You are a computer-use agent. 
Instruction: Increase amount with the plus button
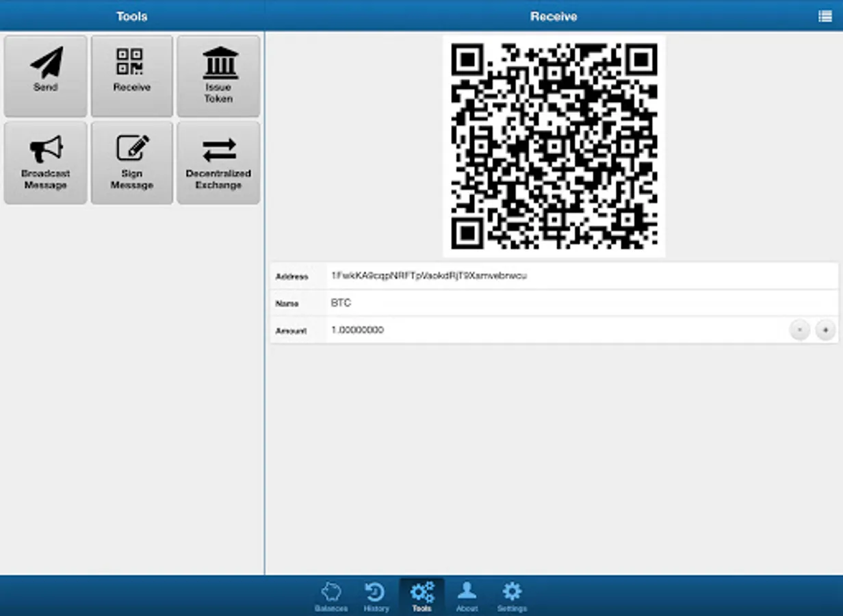(x=825, y=331)
